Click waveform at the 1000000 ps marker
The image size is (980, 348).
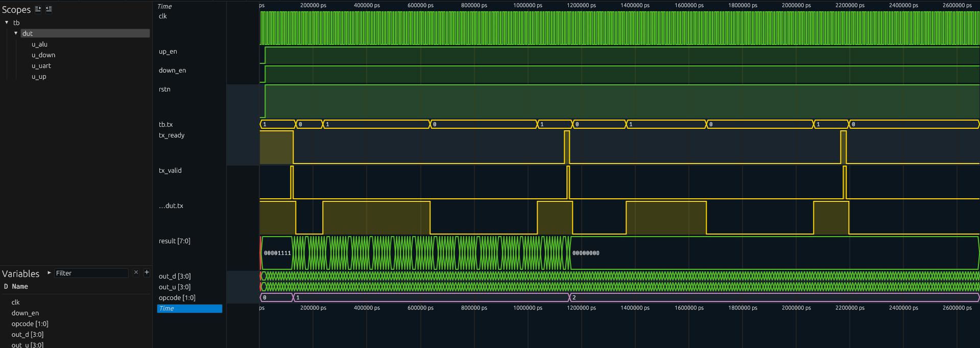click(x=528, y=153)
